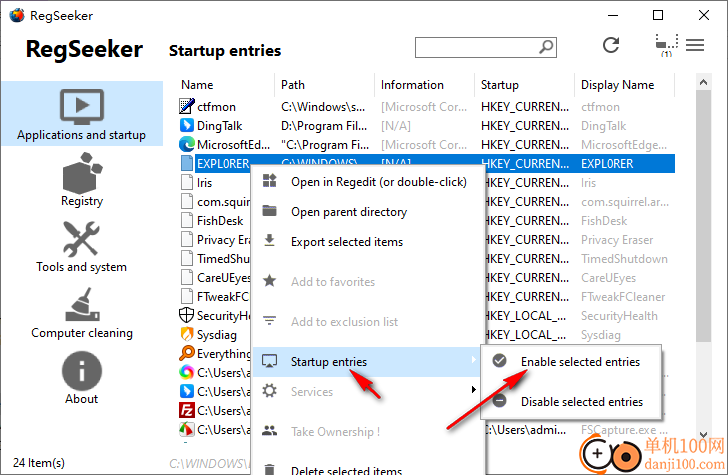Click the FileZilla Fz entry icon
728x475 pixels.
pos(187,410)
